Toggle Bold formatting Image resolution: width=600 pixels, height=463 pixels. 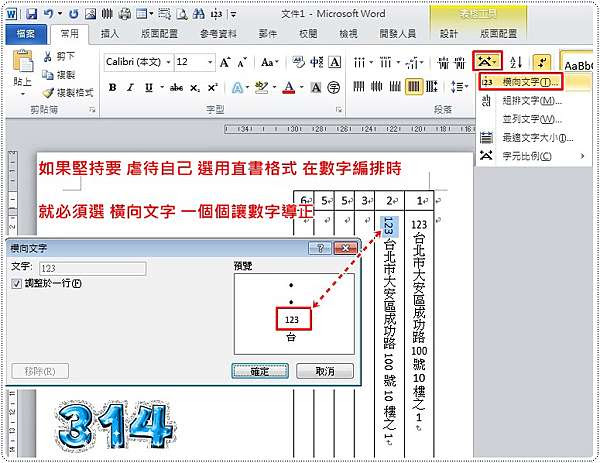coord(112,88)
